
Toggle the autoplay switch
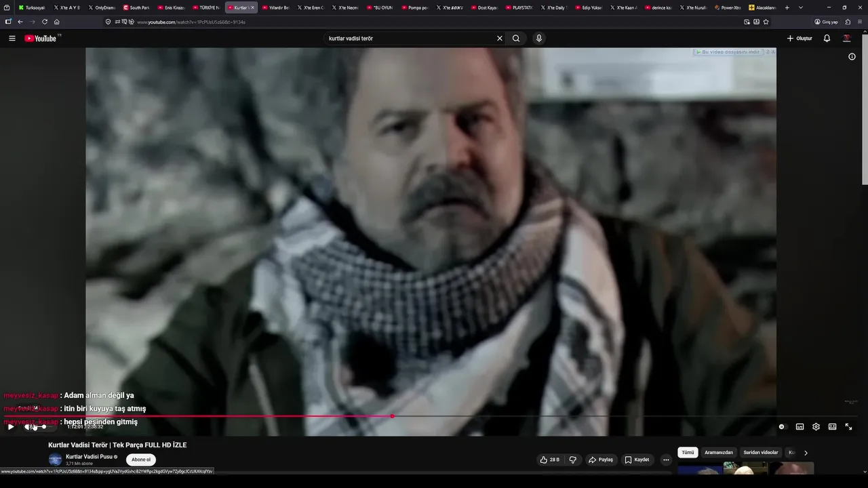[x=782, y=427]
